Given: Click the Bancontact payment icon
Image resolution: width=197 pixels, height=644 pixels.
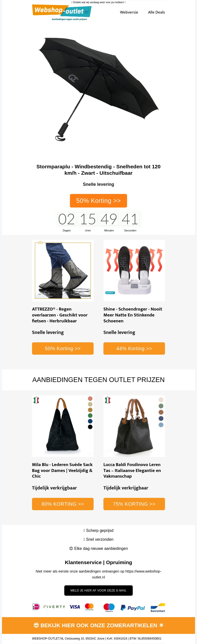Looking at the screenshot, I should pyautogui.click(x=158, y=608).
